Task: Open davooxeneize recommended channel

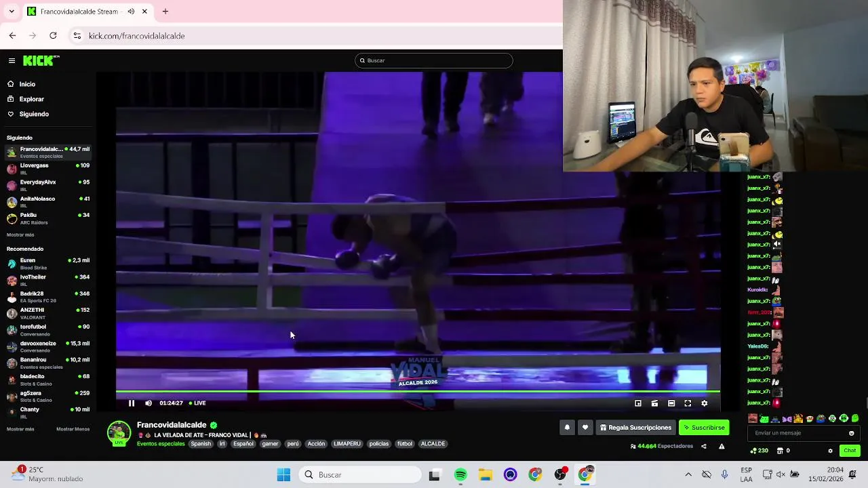Action: pyautogui.click(x=47, y=346)
